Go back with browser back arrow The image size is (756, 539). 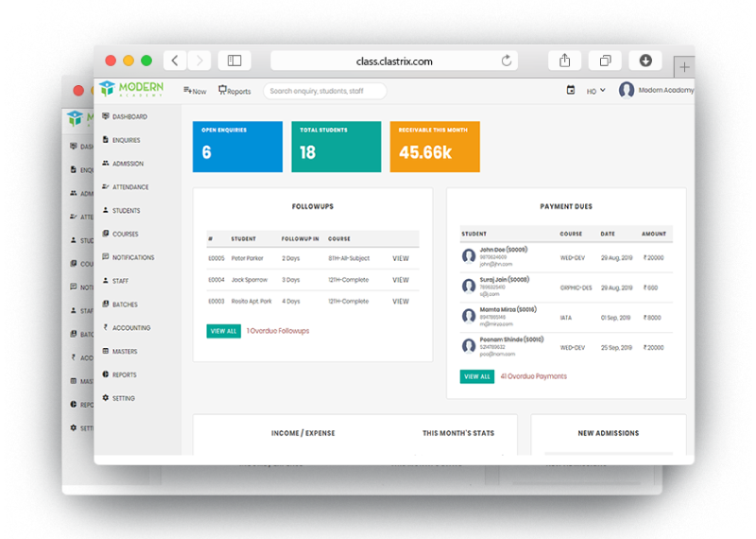click(x=175, y=61)
